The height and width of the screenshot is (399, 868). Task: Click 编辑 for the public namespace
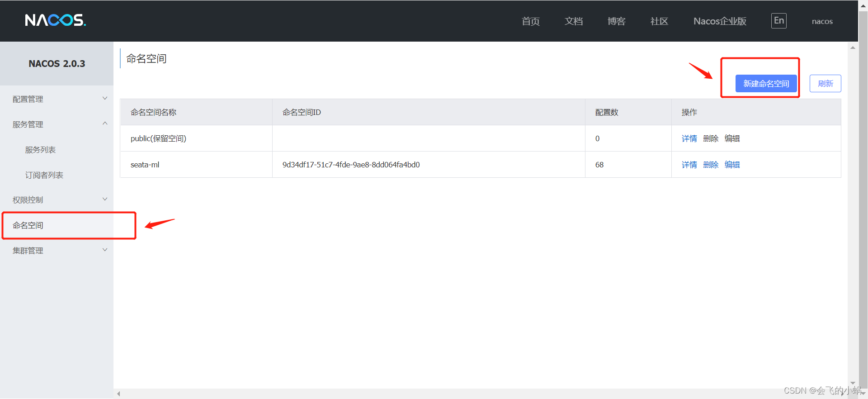(x=732, y=138)
